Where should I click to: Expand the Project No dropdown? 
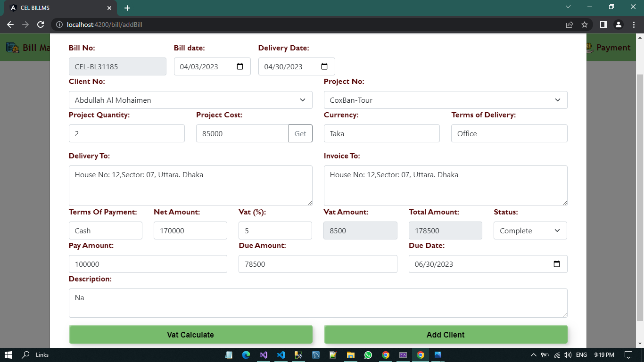click(445, 100)
